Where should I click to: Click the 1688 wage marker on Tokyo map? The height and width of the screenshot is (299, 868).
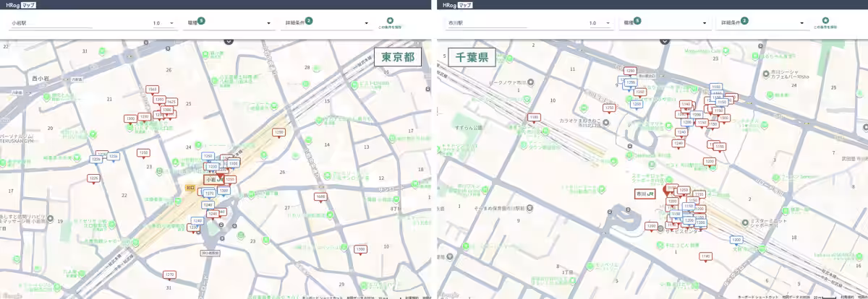[320, 196]
